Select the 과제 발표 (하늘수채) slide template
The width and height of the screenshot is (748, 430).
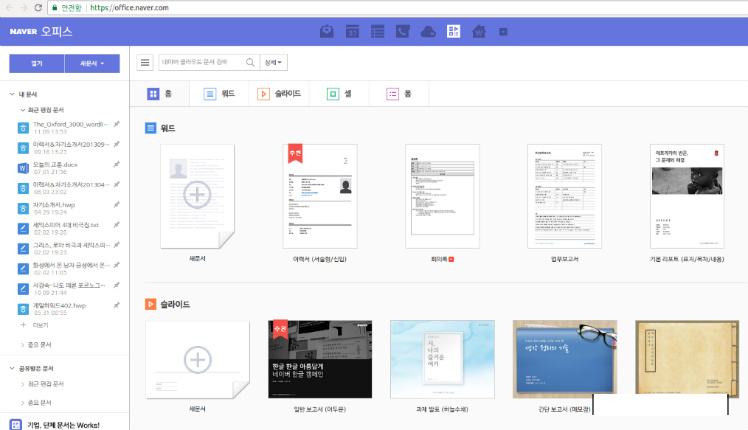442,359
